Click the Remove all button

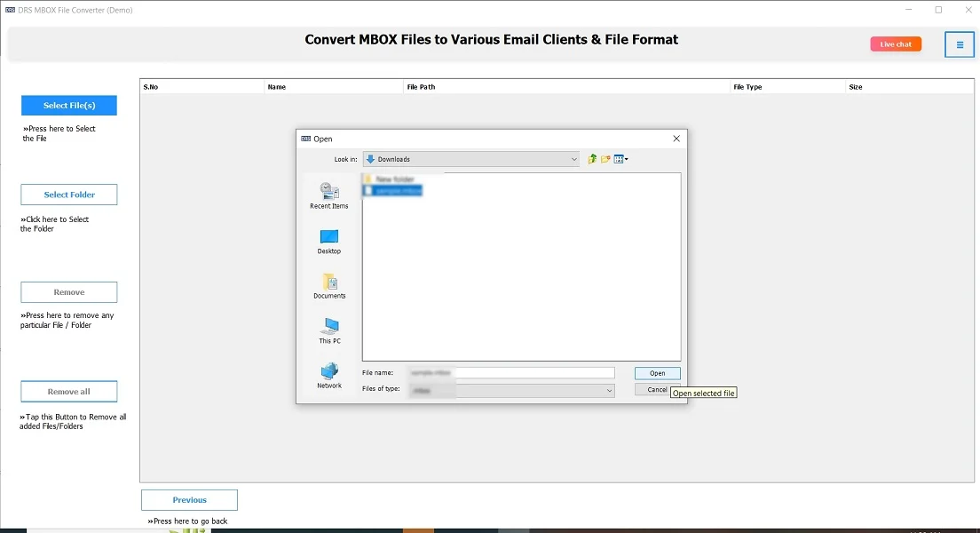pos(68,391)
